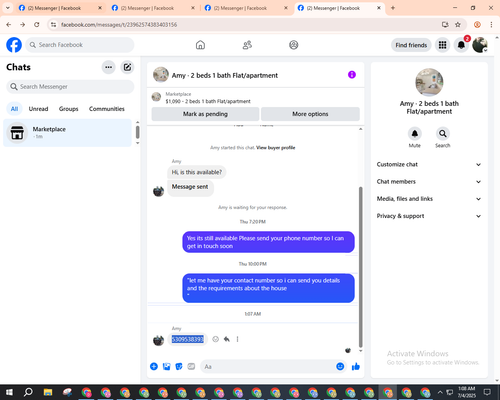Open Windows notification center icon
Image resolution: width=500 pixels, height=400 pixels.
point(487,392)
